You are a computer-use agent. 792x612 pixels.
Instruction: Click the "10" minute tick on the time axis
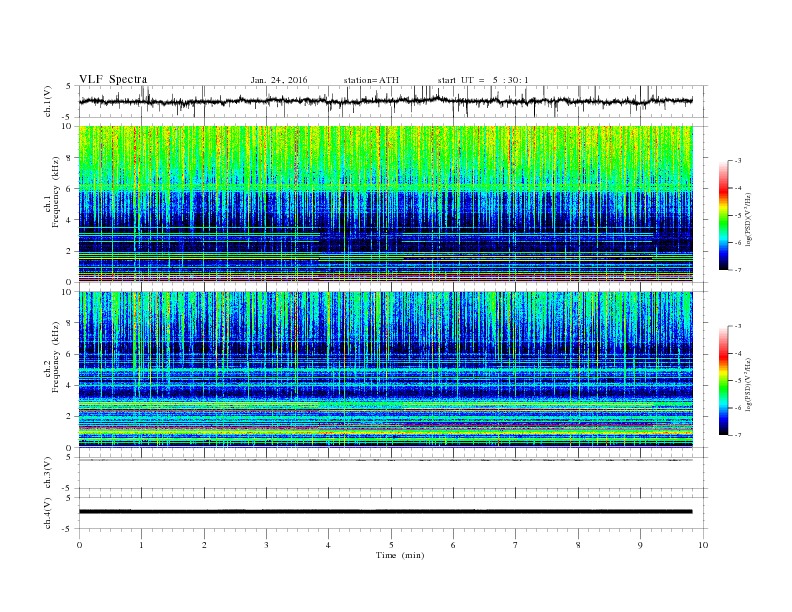[703, 545]
